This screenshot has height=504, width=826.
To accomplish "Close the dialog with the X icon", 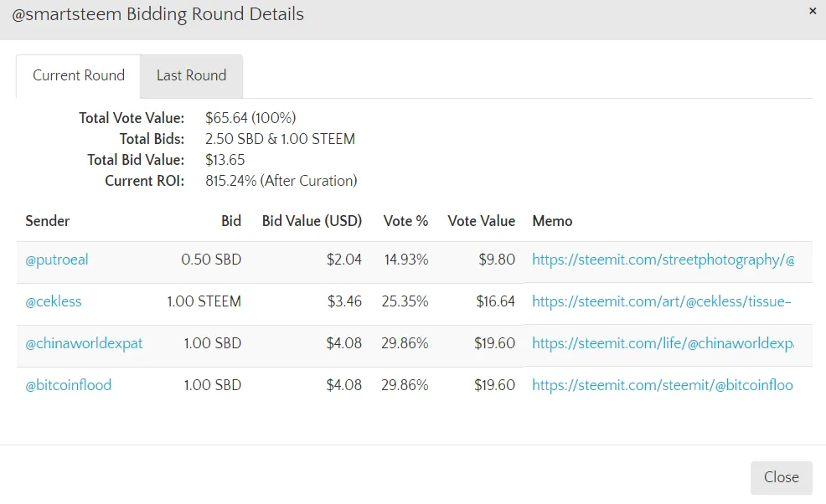I will pos(813,11).
